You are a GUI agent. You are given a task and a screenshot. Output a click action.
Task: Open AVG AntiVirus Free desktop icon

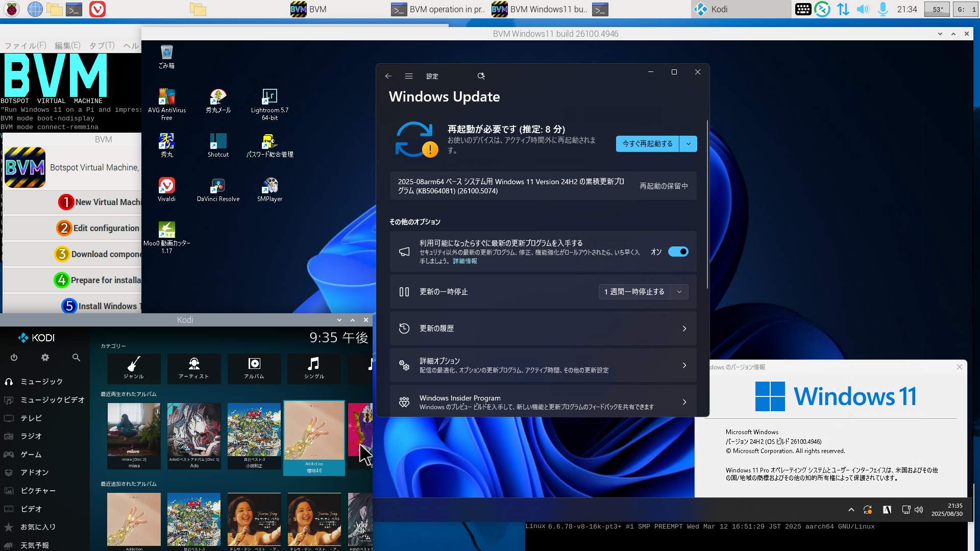pyautogui.click(x=166, y=104)
